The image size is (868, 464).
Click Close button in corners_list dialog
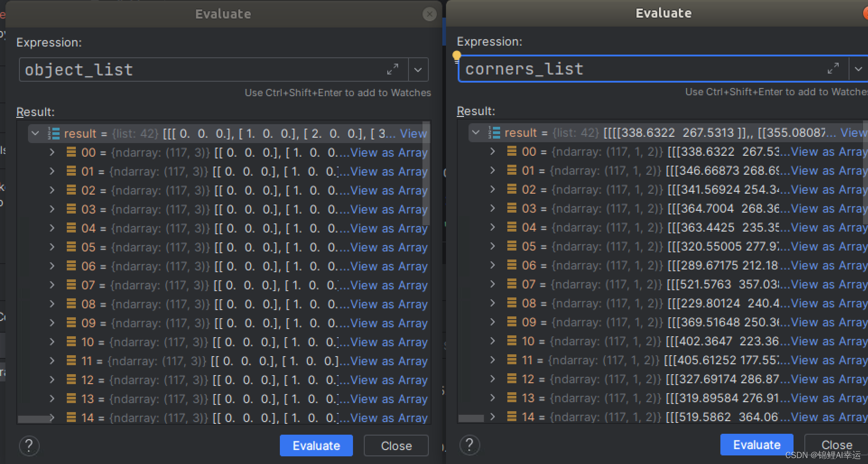(x=836, y=445)
